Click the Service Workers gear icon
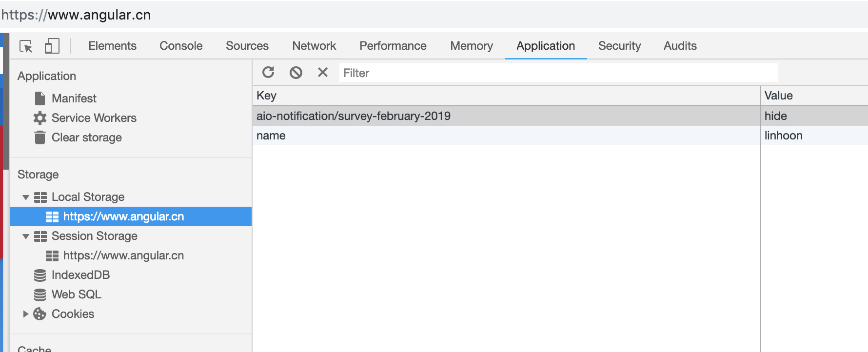Image resolution: width=868 pixels, height=352 pixels. (40, 118)
